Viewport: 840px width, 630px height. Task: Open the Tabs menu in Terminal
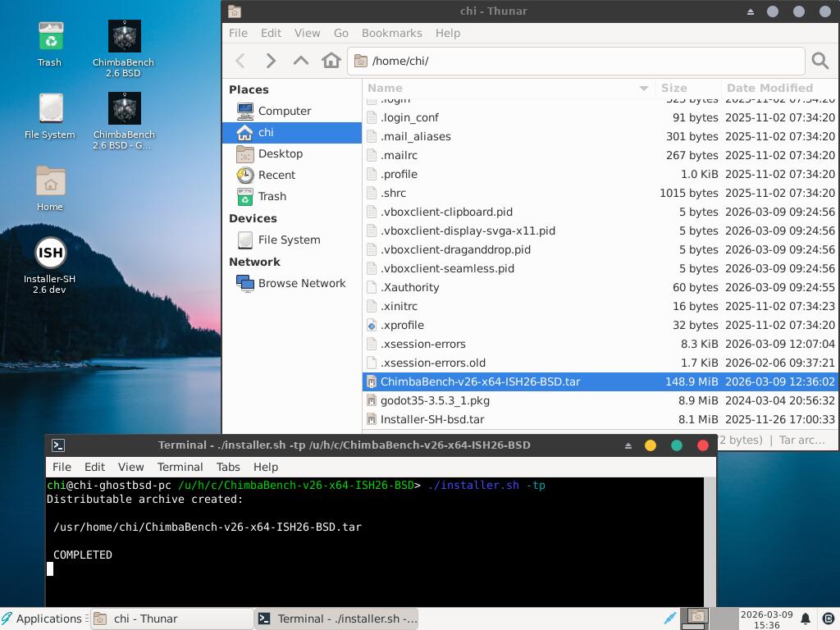(227, 467)
